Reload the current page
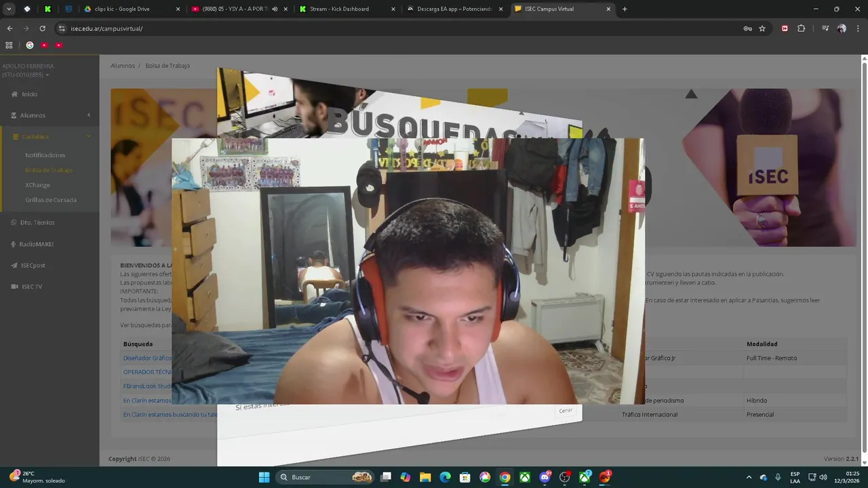 (x=42, y=28)
